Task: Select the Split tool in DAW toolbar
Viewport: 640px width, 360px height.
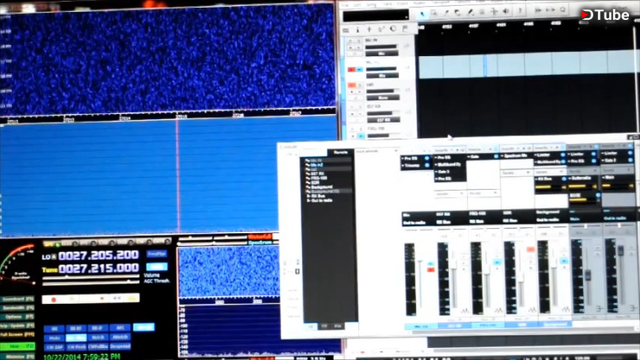Action: tap(446, 13)
